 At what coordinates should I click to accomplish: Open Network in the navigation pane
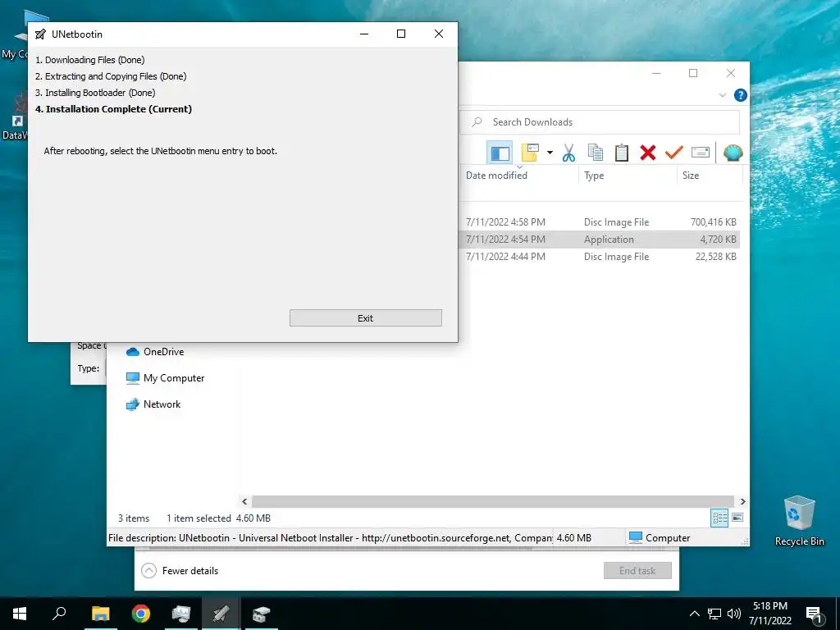click(x=153, y=404)
